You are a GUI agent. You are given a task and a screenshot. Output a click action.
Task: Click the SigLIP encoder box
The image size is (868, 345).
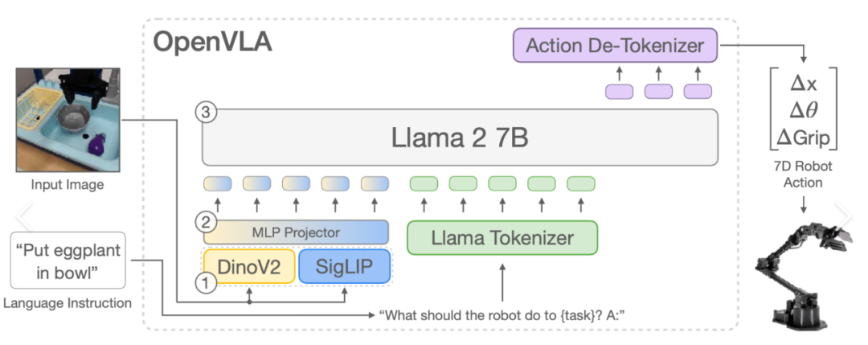click(x=344, y=266)
